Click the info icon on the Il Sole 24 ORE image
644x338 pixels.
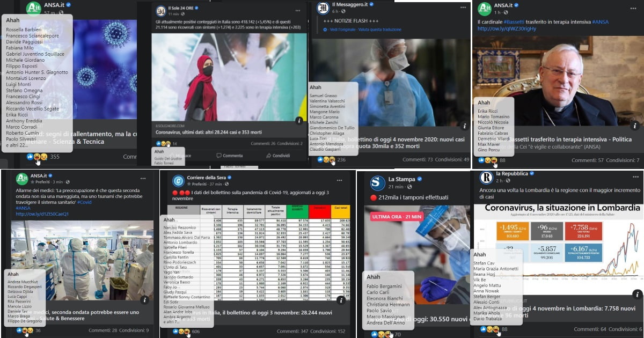(299, 120)
